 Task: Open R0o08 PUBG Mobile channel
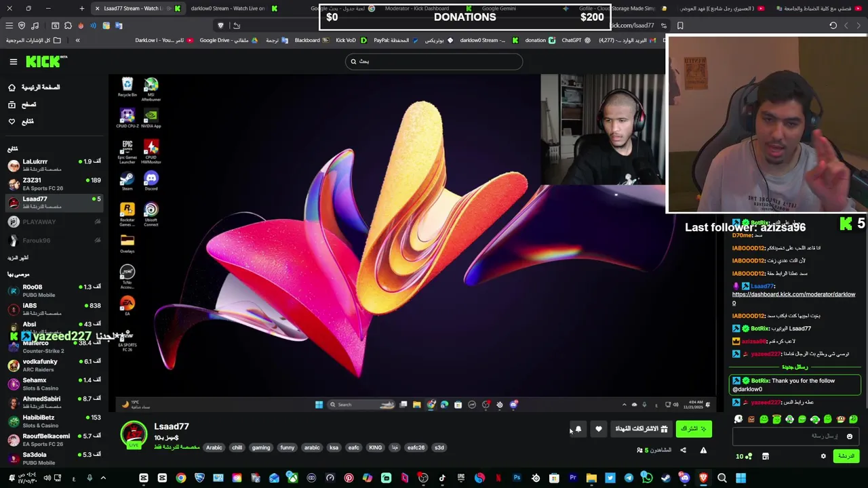tap(54, 290)
